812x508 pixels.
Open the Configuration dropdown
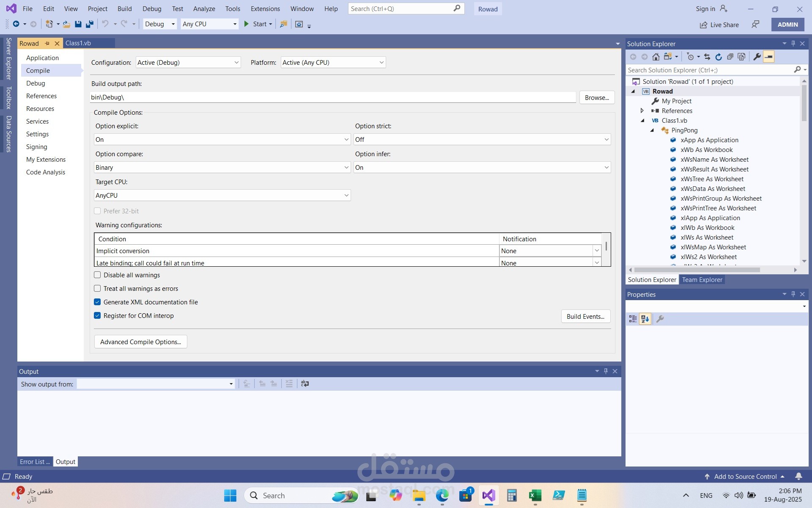(x=188, y=62)
